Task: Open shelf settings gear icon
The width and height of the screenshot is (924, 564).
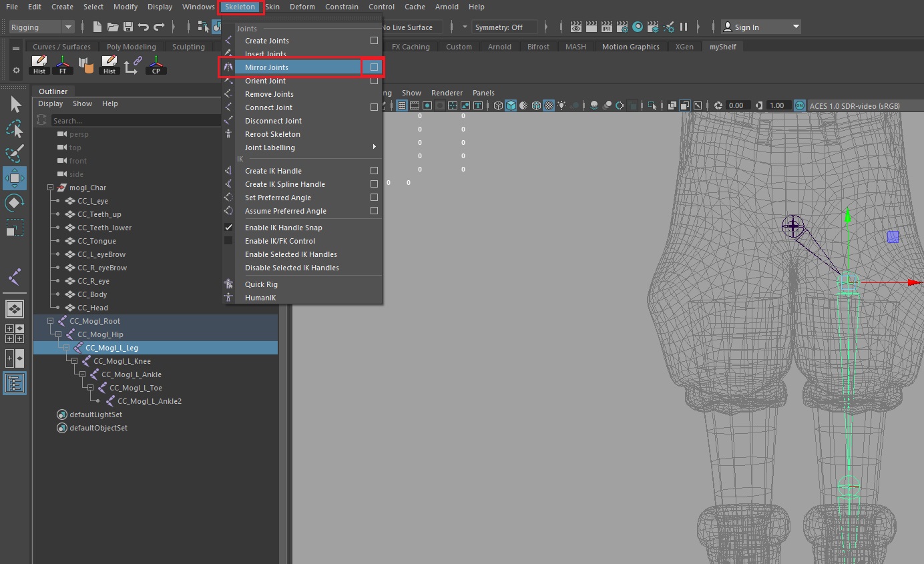Action: point(16,70)
